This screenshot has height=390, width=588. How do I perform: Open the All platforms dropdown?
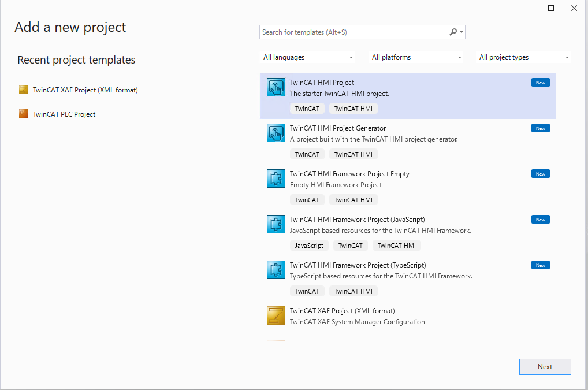[x=416, y=57]
